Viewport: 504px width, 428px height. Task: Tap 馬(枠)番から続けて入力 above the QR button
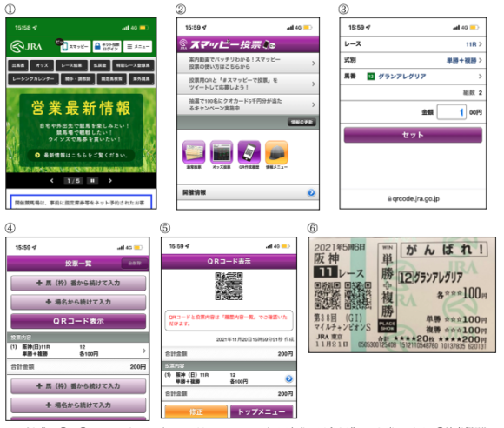pos(78,283)
